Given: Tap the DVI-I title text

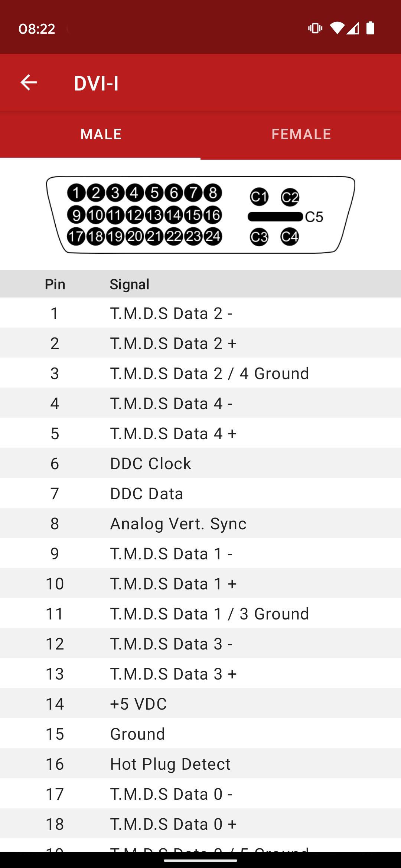Looking at the screenshot, I should (96, 83).
